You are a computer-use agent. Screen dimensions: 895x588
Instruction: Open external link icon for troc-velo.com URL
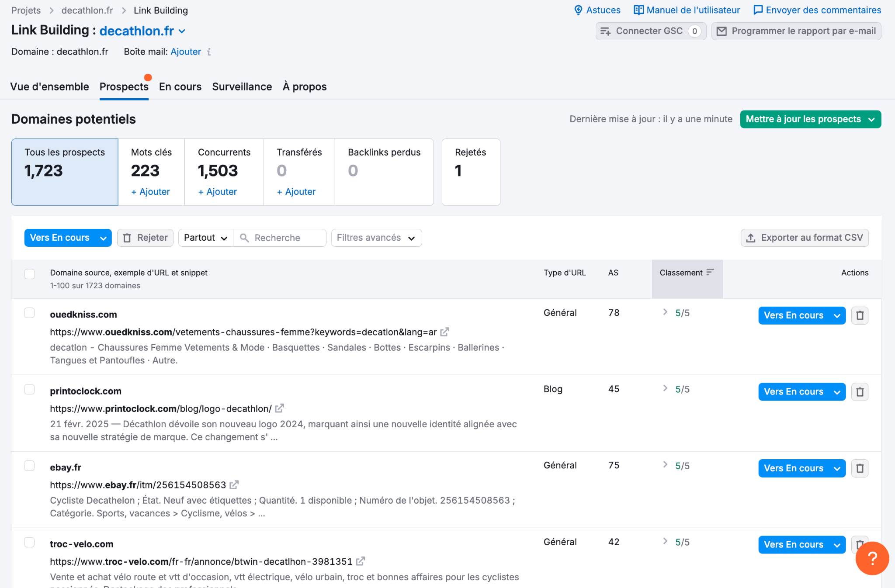pos(361,561)
